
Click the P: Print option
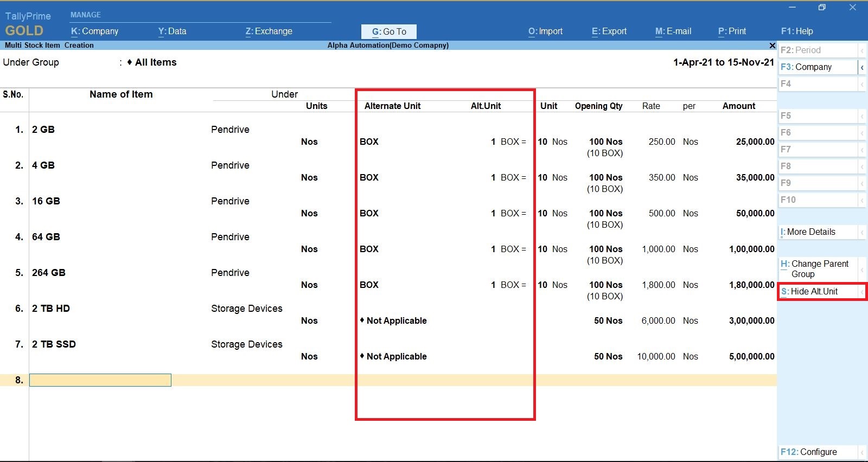click(732, 31)
